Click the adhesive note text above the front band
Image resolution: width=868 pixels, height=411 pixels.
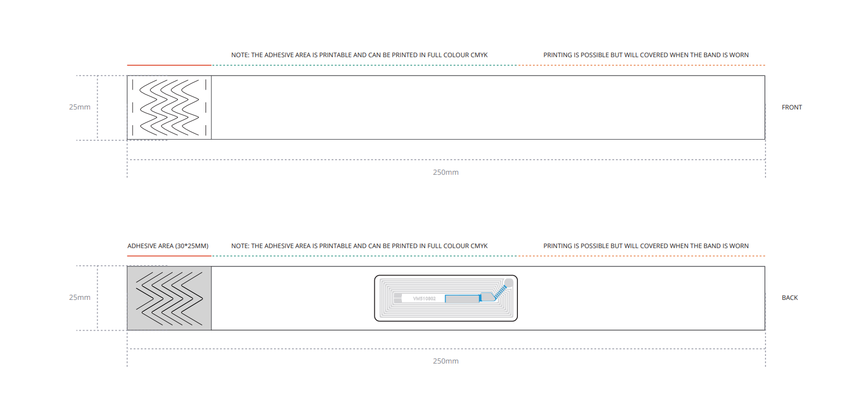pyautogui.click(x=359, y=55)
